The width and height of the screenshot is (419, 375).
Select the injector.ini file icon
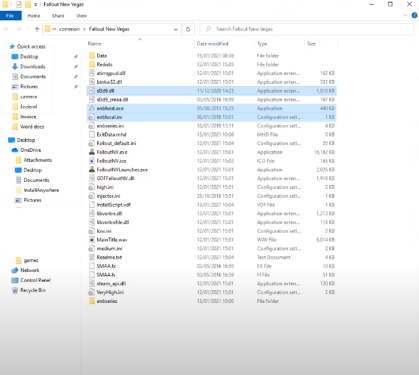tap(92, 196)
